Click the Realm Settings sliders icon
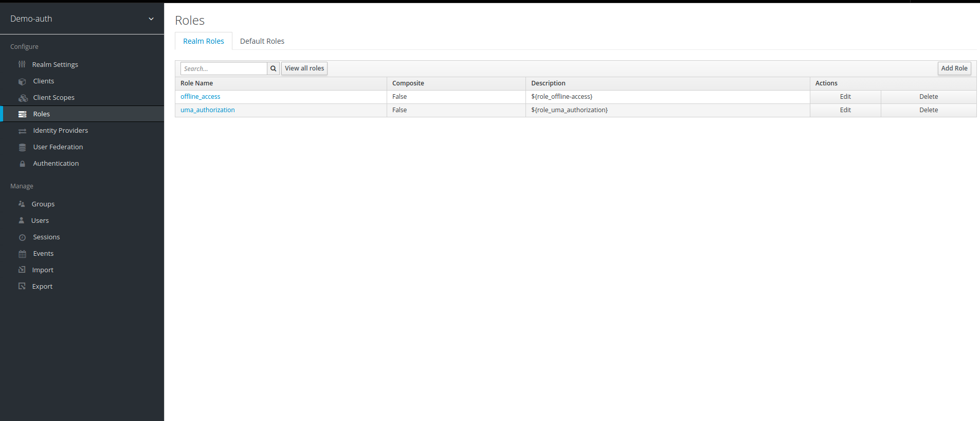Viewport: 980px width, 421px height. click(22, 64)
